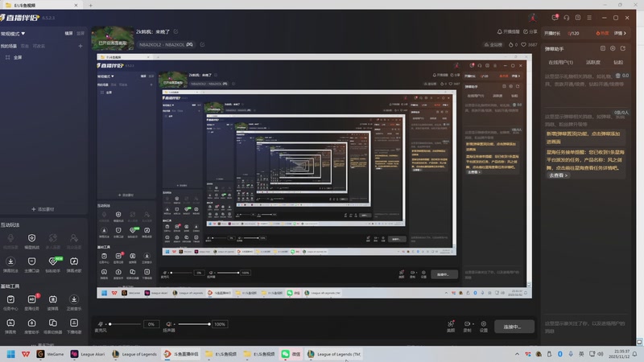
Task: Open 视频连麦 microphone tool in 互动玩法
Action: (10, 241)
